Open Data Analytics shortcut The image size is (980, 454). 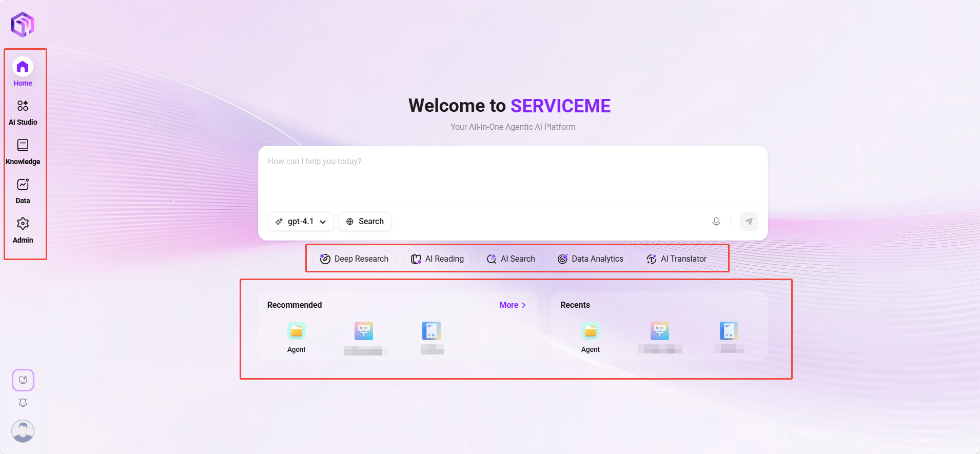591,259
